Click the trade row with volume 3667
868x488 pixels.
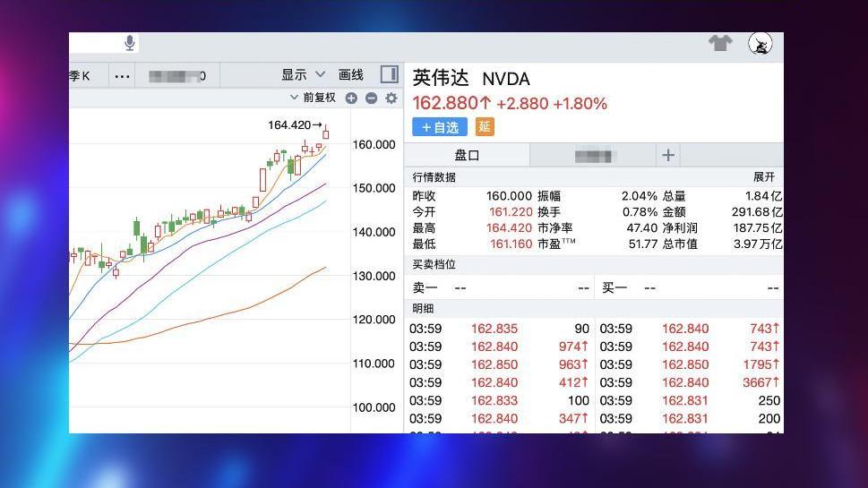click(690, 382)
